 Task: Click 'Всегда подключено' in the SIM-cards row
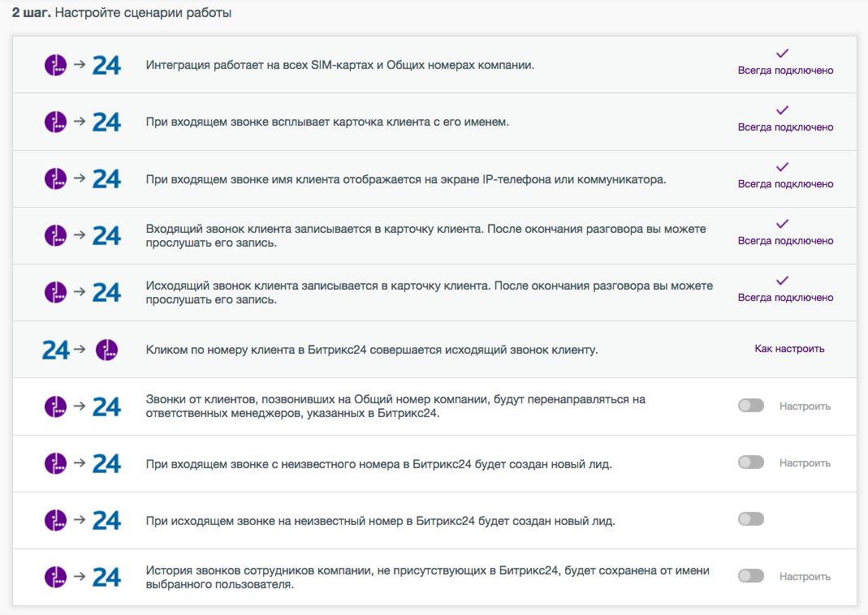click(785, 71)
